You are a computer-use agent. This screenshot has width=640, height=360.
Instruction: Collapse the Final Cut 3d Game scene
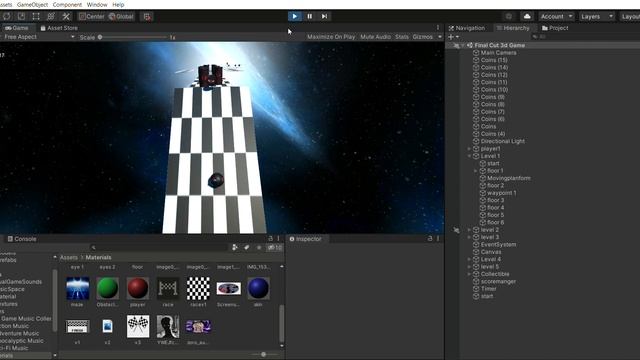pyautogui.click(x=463, y=45)
